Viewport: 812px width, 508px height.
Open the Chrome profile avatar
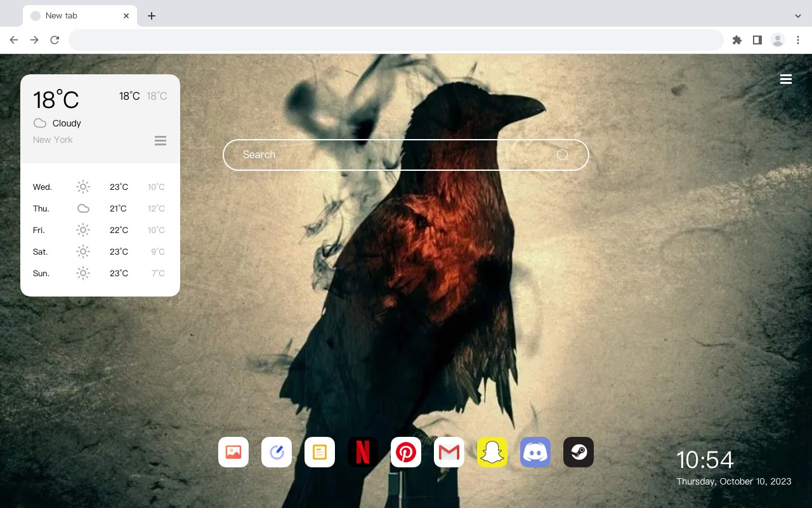tap(778, 40)
